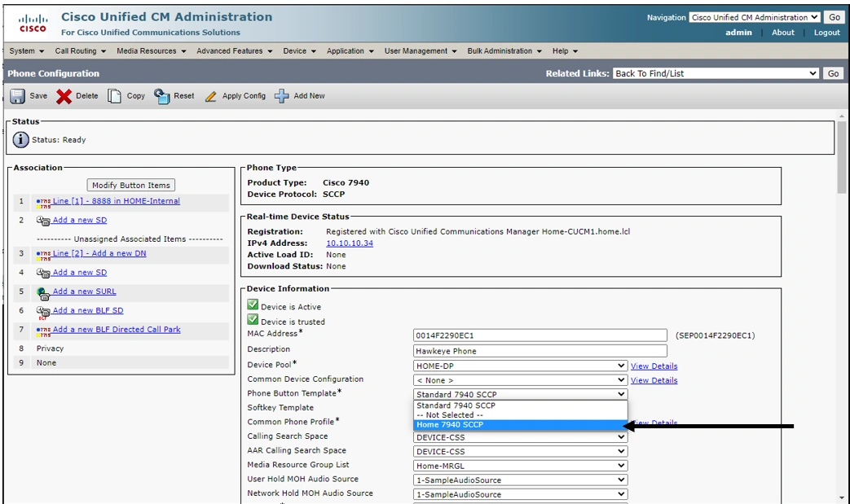The image size is (850, 504).
Task: Open the Related Links dropdown
Action: click(x=716, y=73)
